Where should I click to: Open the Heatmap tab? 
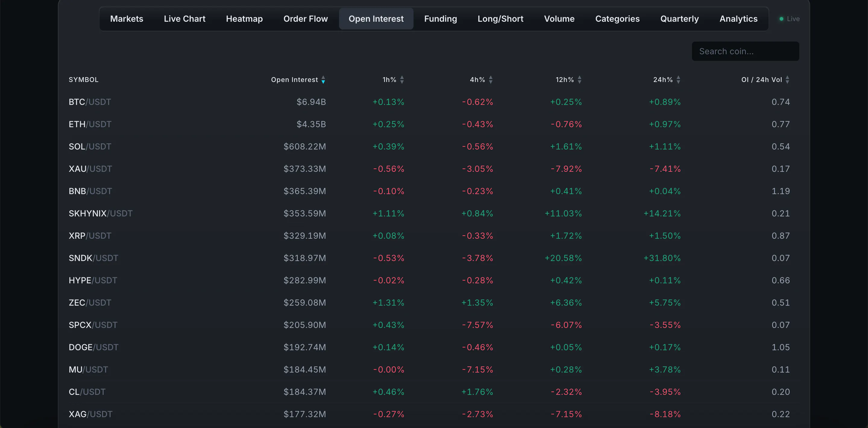244,19
